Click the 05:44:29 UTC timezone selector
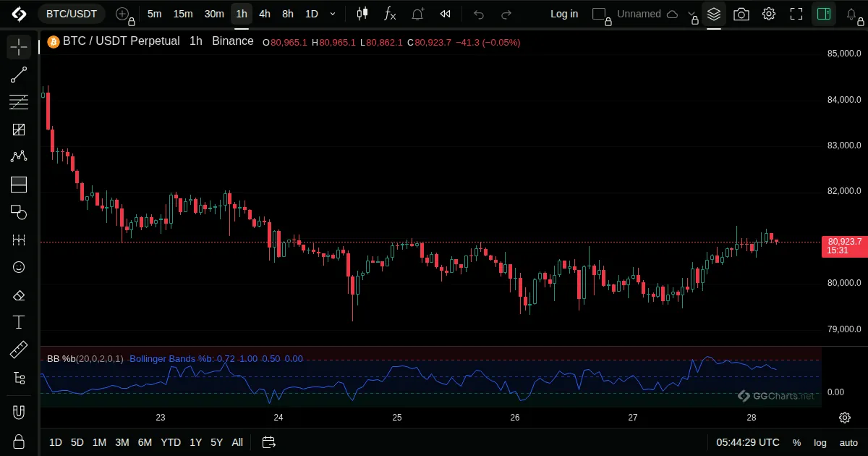 point(748,442)
